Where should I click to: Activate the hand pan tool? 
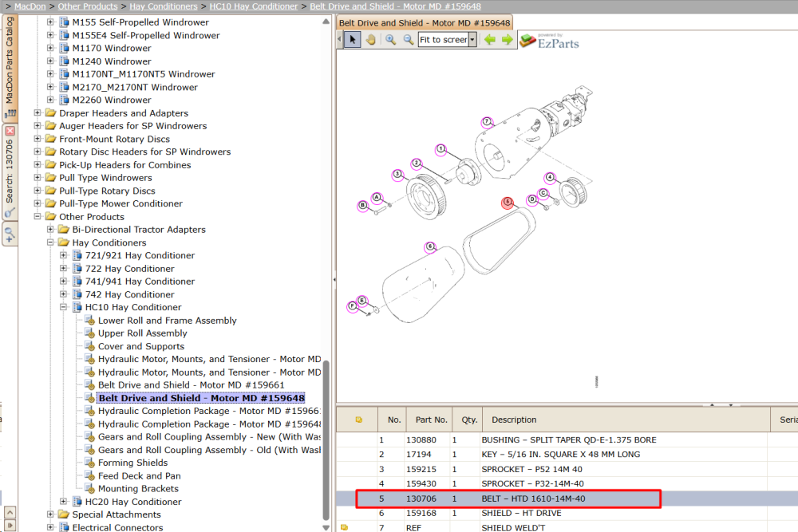tap(371, 40)
